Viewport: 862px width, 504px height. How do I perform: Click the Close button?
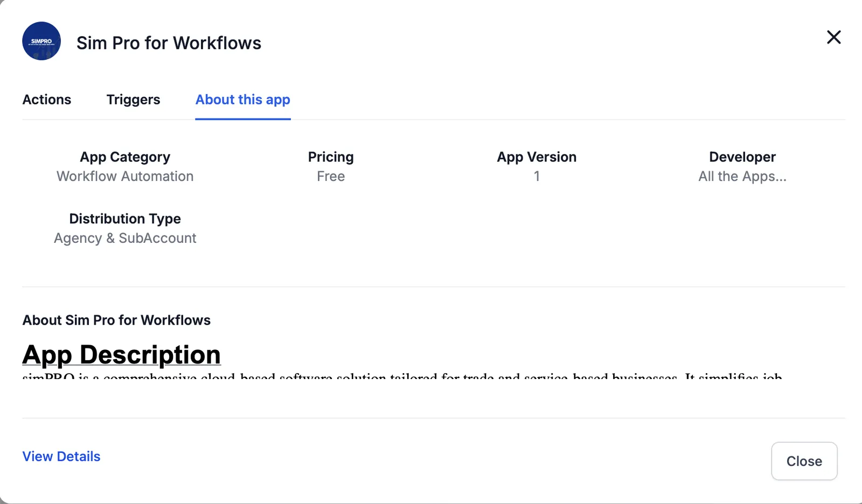point(804,461)
